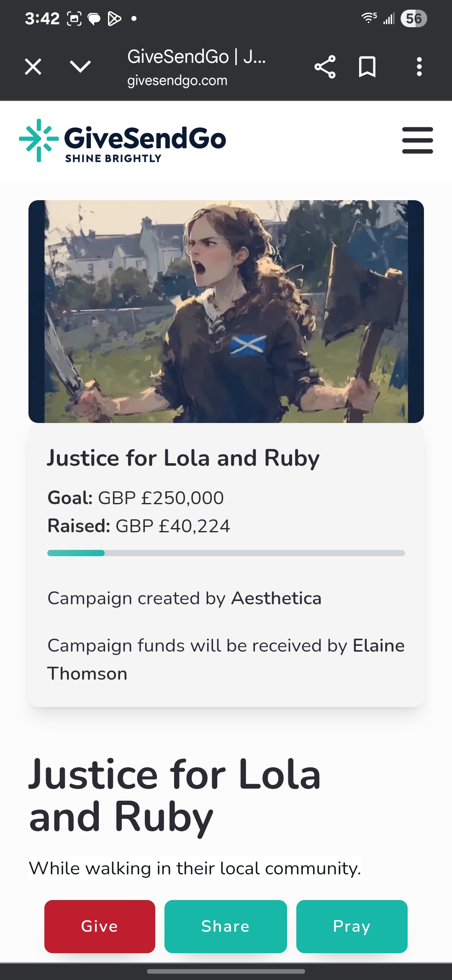Tap the Wi-Fi status icon
Screen dimensions: 452x980
pos(369,18)
